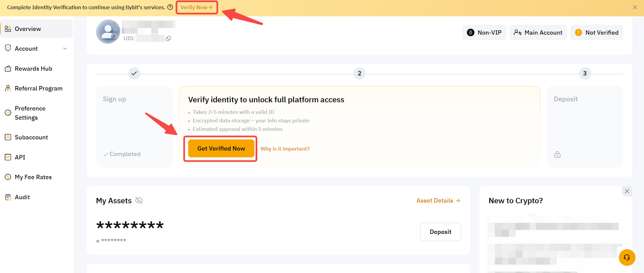Select Subaccount in sidebar
This screenshot has width=644, height=273.
[31, 138]
